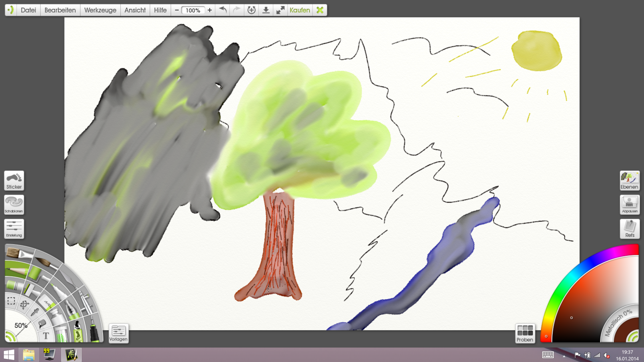This screenshot has width=644, height=362.
Task: Select the airbrush tool
Action: [86, 303]
